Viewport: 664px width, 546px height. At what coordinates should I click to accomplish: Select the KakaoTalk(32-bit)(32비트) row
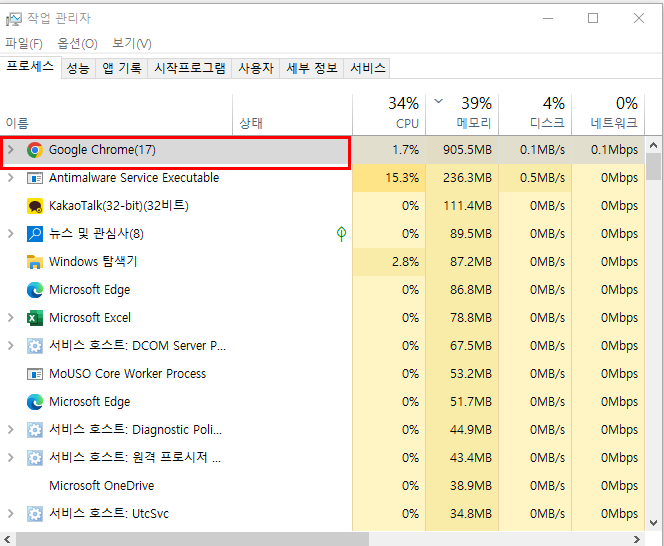[322, 206]
